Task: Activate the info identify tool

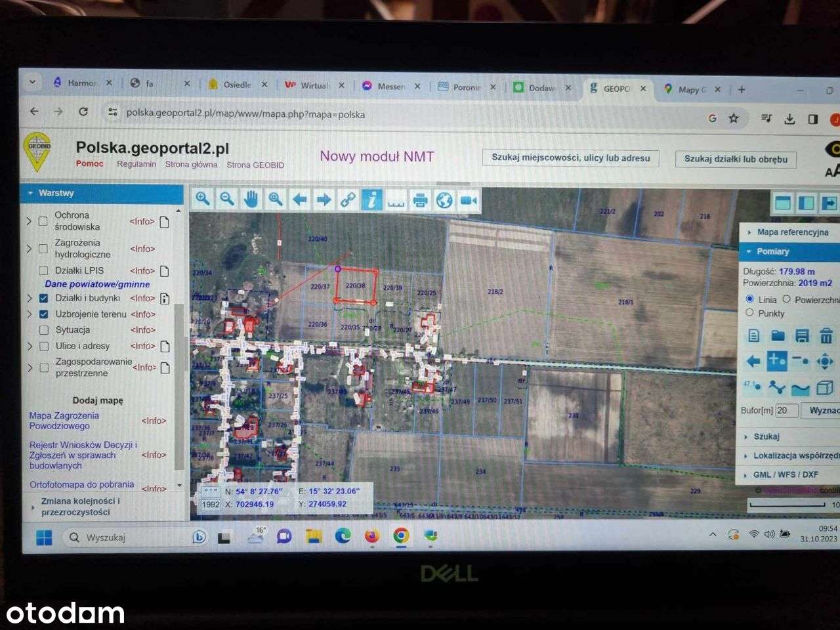Action: coord(372,199)
